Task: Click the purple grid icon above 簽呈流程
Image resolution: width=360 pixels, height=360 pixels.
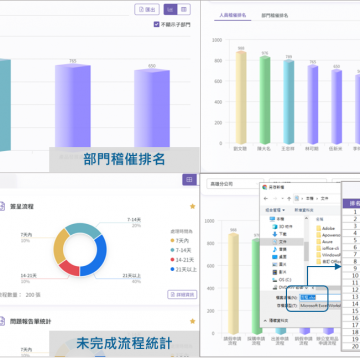Action: (189, 180)
